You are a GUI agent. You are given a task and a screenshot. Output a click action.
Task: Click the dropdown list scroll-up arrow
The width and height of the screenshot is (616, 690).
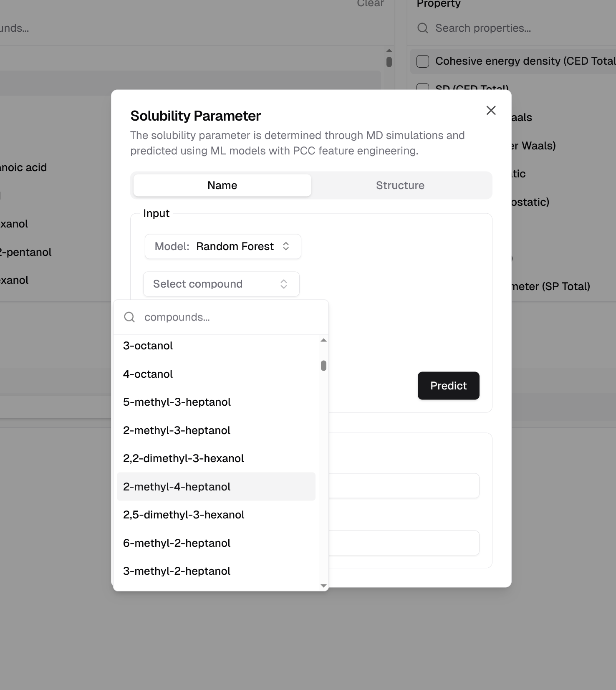pos(323,340)
